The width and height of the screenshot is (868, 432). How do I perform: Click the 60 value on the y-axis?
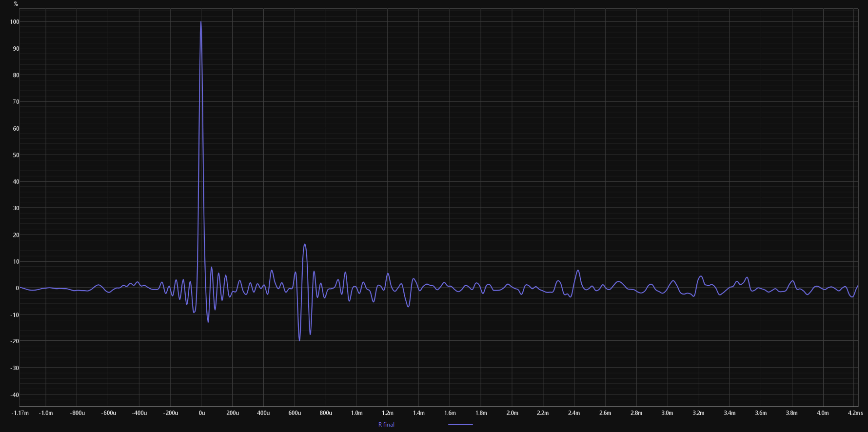(x=16, y=129)
